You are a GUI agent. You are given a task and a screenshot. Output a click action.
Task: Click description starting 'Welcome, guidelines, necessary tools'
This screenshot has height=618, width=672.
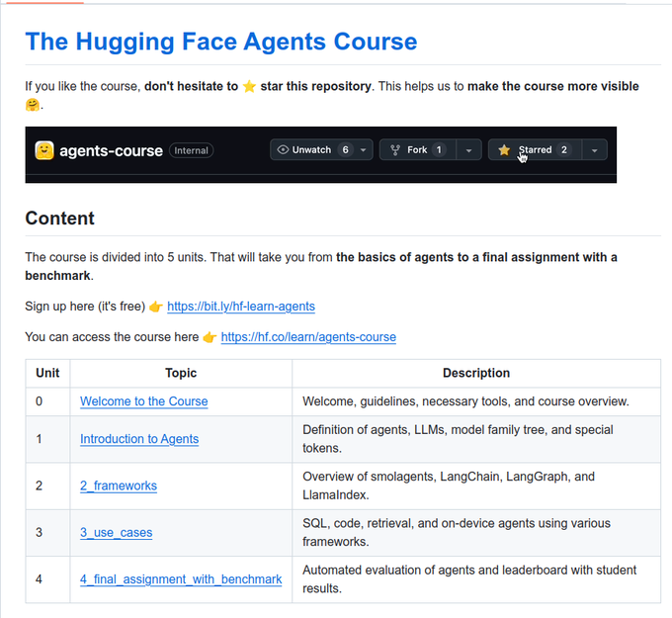465,401
